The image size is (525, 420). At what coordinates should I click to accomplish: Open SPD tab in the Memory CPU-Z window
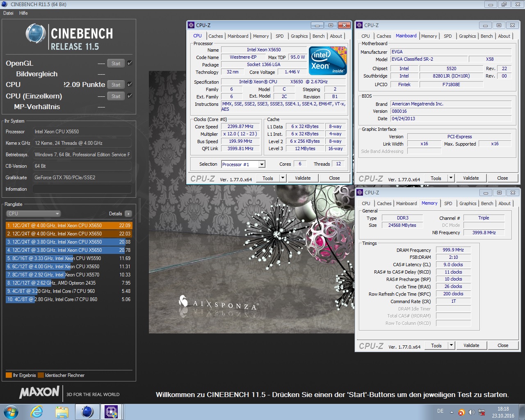448,203
